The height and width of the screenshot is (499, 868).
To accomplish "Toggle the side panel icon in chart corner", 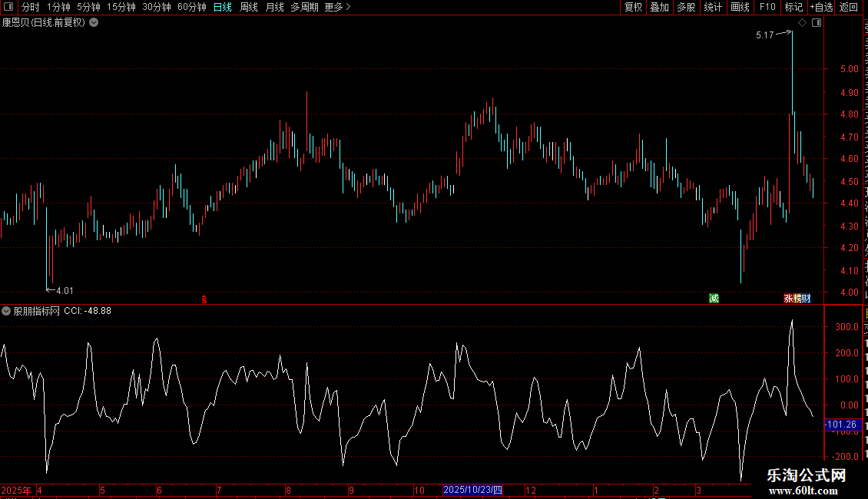I will click(x=817, y=23).
